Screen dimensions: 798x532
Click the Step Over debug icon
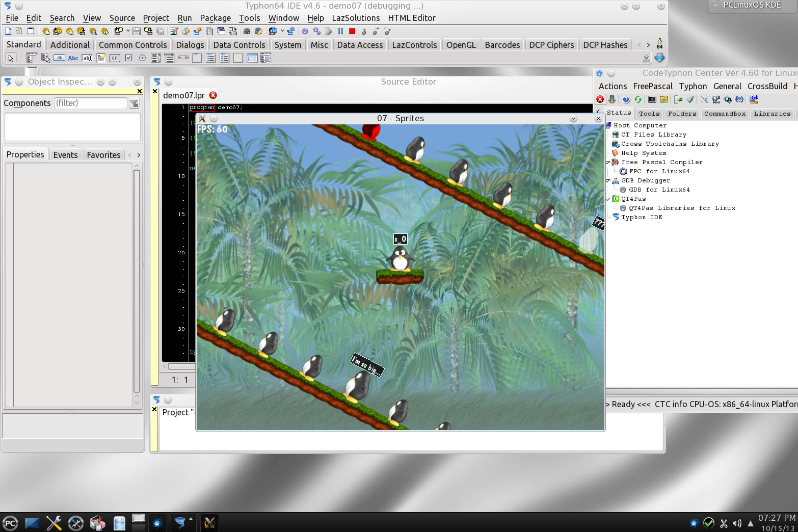click(376, 31)
